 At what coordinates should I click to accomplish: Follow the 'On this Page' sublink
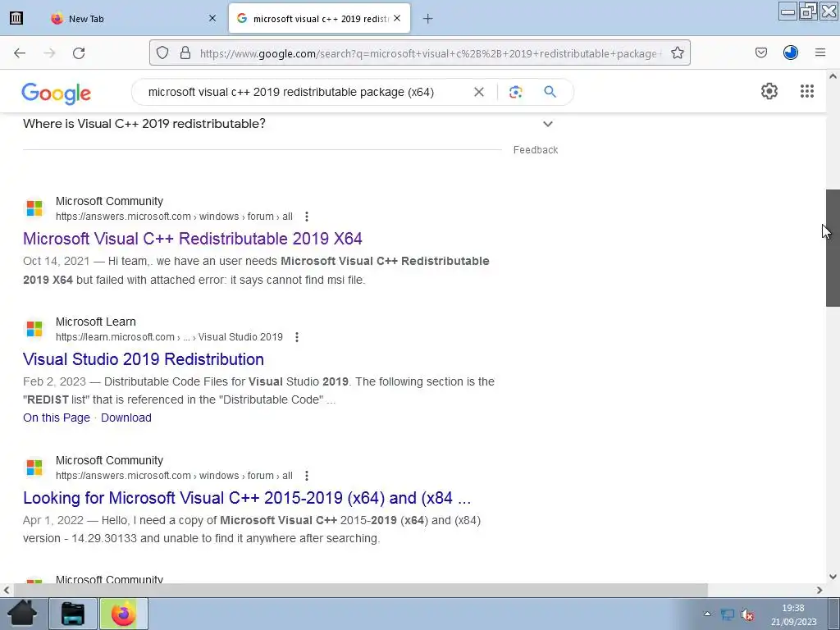[57, 418]
